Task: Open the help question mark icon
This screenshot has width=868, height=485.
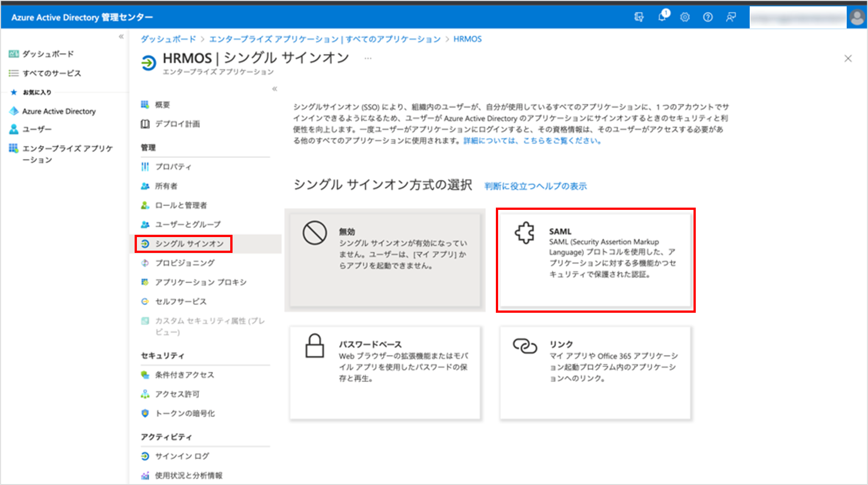Action: [x=708, y=17]
